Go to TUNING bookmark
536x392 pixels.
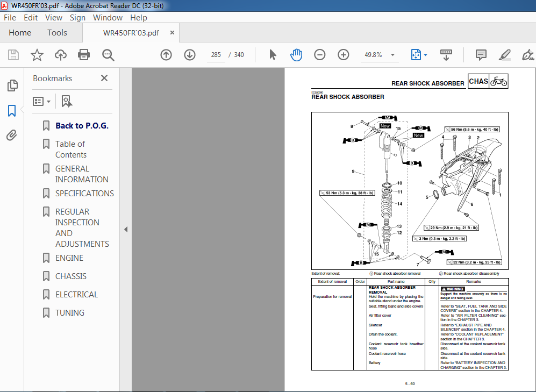[70, 313]
